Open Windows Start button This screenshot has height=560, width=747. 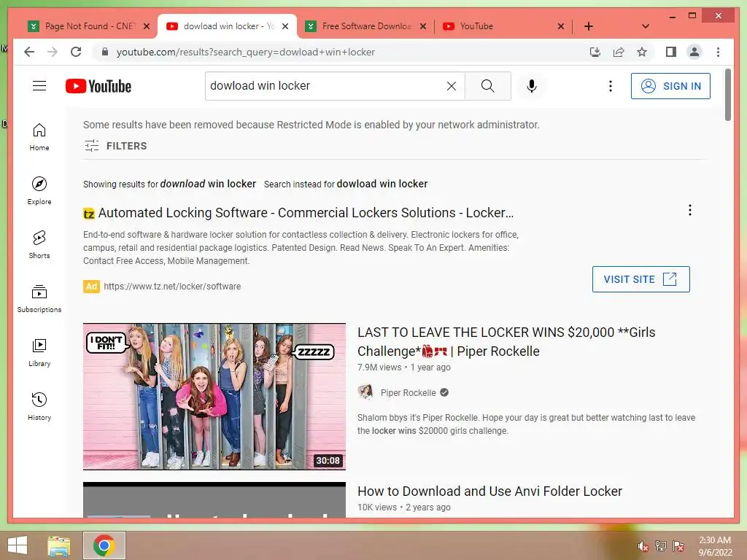[x=18, y=545]
